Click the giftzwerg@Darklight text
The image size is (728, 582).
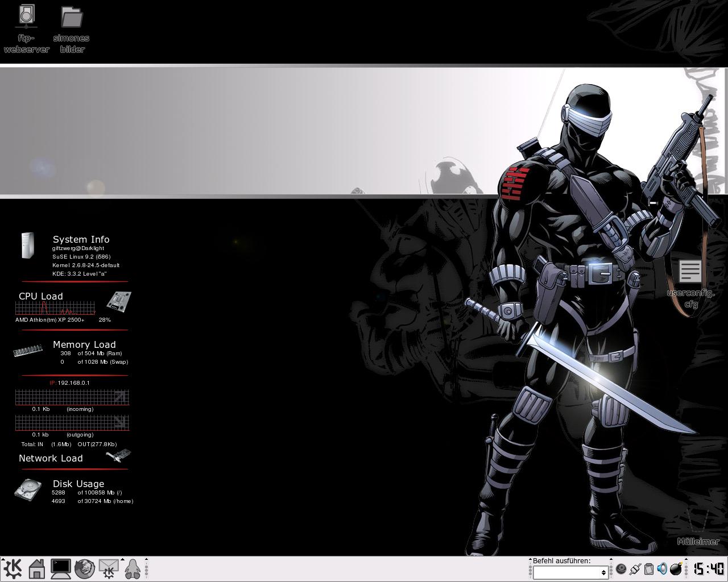tap(78, 248)
